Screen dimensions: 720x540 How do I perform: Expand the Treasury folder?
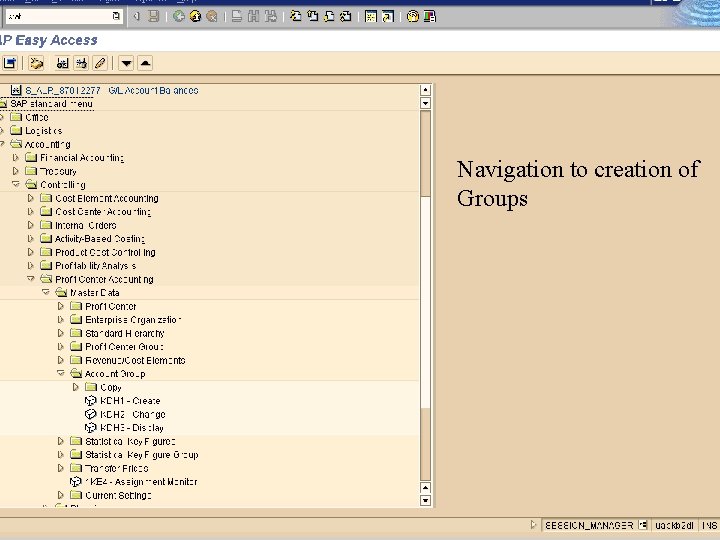(16, 171)
